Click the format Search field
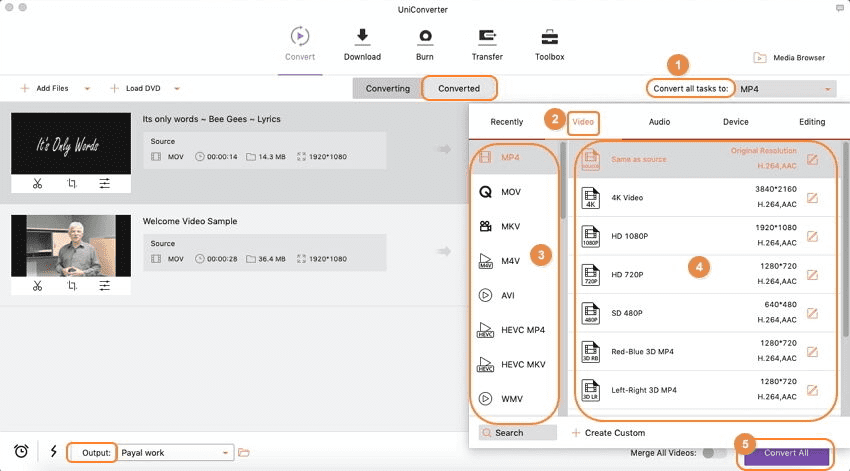The width and height of the screenshot is (850, 471). pyautogui.click(x=518, y=433)
